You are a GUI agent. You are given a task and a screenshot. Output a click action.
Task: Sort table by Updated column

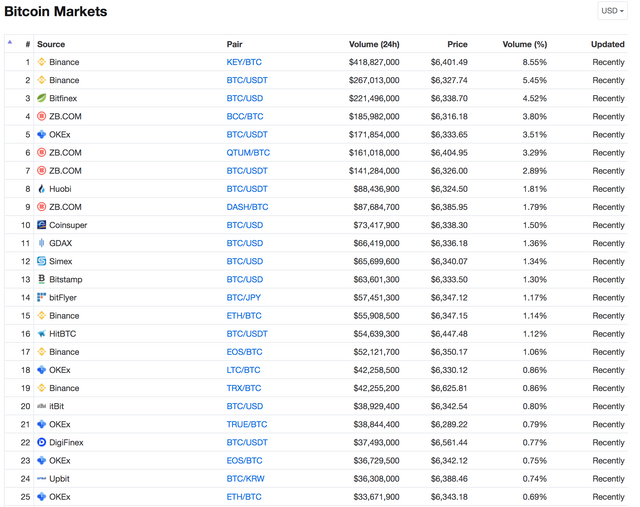tap(607, 44)
